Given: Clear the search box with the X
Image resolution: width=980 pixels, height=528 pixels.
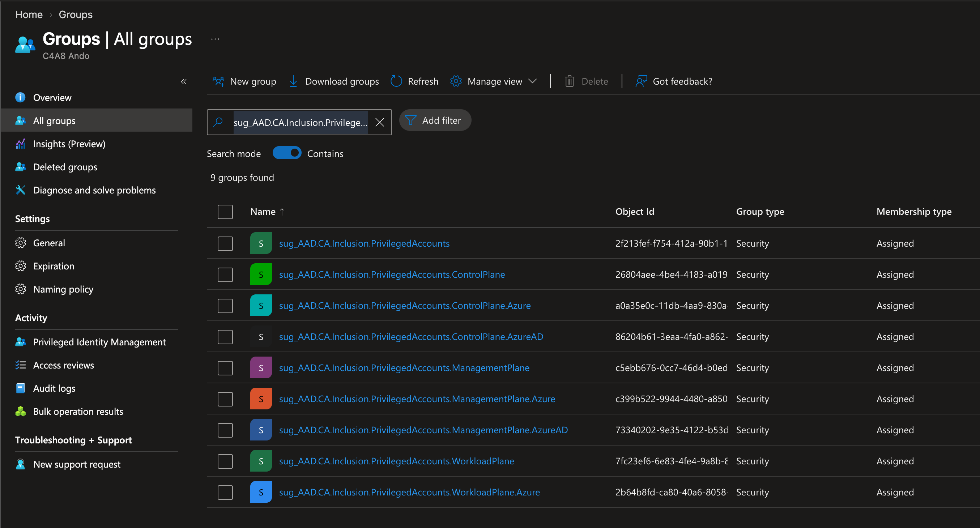Looking at the screenshot, I should [x=379, y=122].
